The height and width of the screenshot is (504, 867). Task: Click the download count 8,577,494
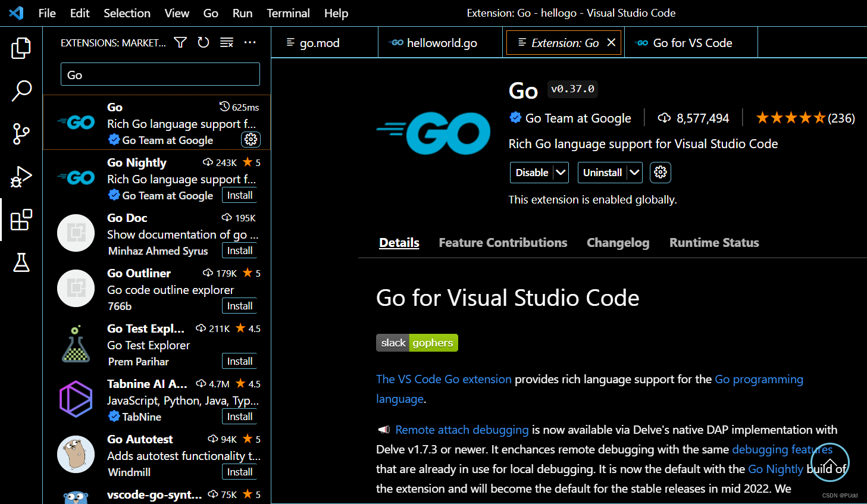[693, 118]
